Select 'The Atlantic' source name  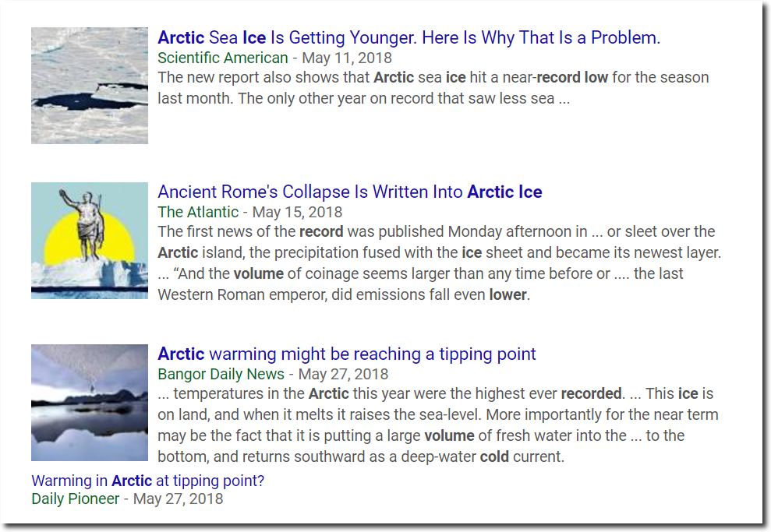[198, 212]
